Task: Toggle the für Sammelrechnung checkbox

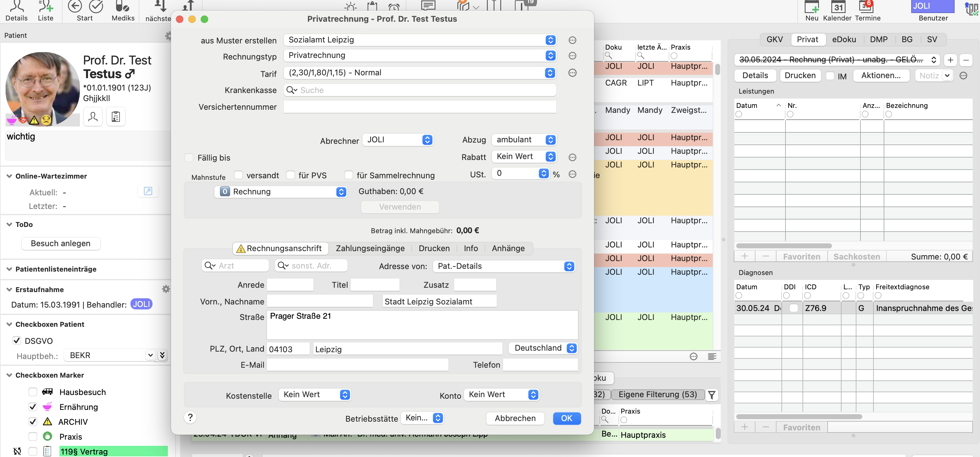Action: tap(348, 175)
